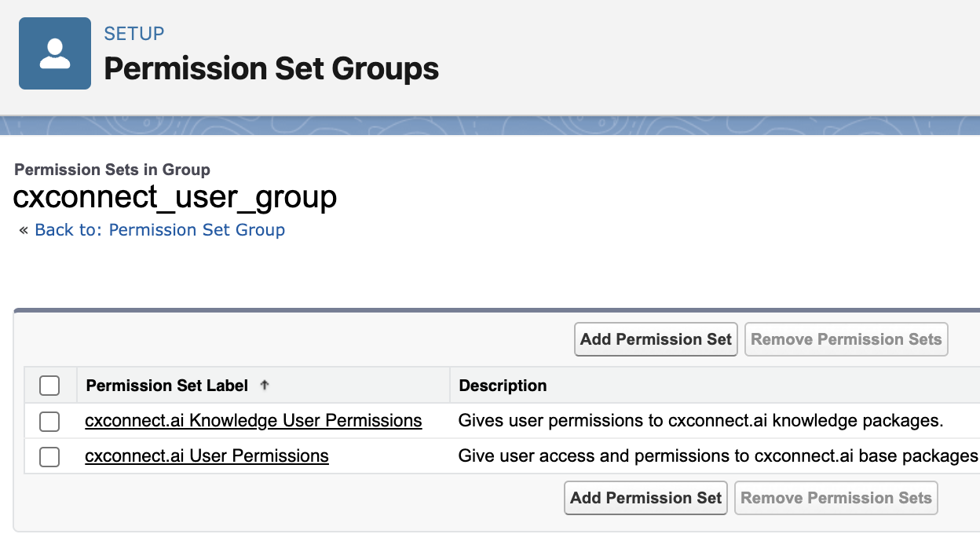
Task: Click Add Permission Set above the table
Action: pos(656,339)
